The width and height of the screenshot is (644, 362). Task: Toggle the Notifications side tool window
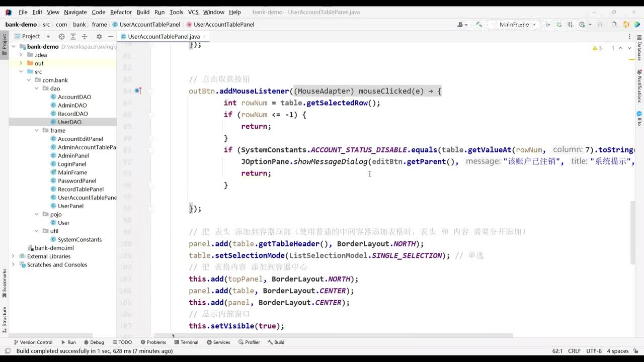pos(639,86)
